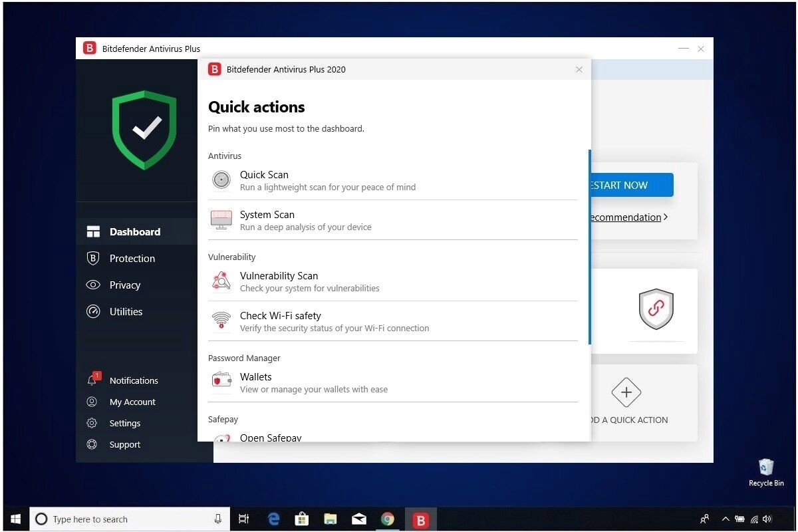
Task: Click the Check Wi-Fi safety signal icon
Action: tap(221, 321)
